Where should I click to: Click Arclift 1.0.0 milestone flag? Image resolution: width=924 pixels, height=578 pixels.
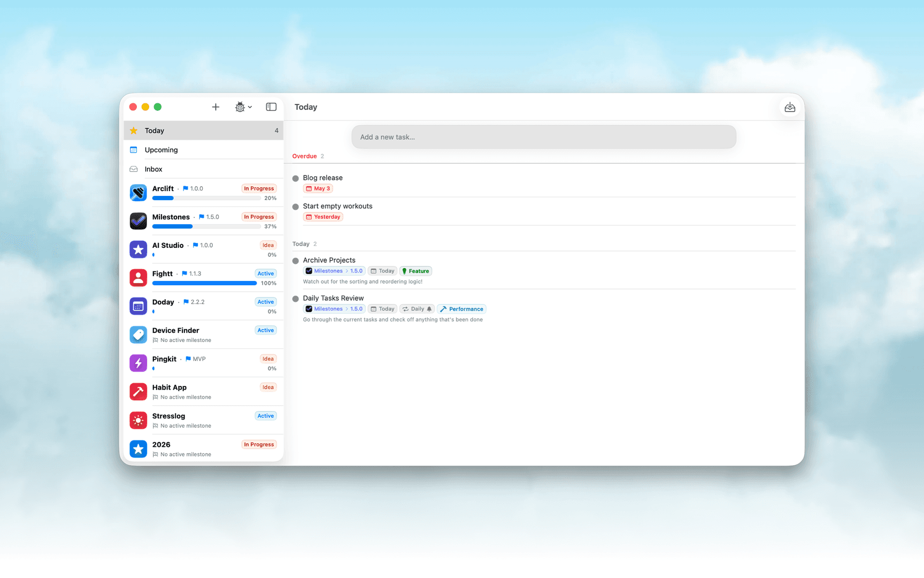[x=193, y=188]
